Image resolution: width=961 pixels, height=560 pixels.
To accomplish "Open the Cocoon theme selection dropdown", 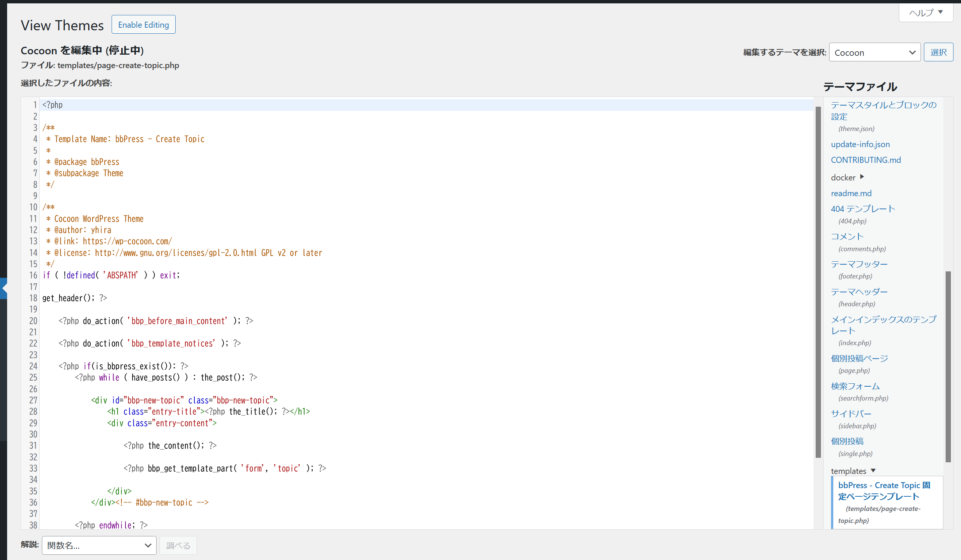I will point(874,52).
